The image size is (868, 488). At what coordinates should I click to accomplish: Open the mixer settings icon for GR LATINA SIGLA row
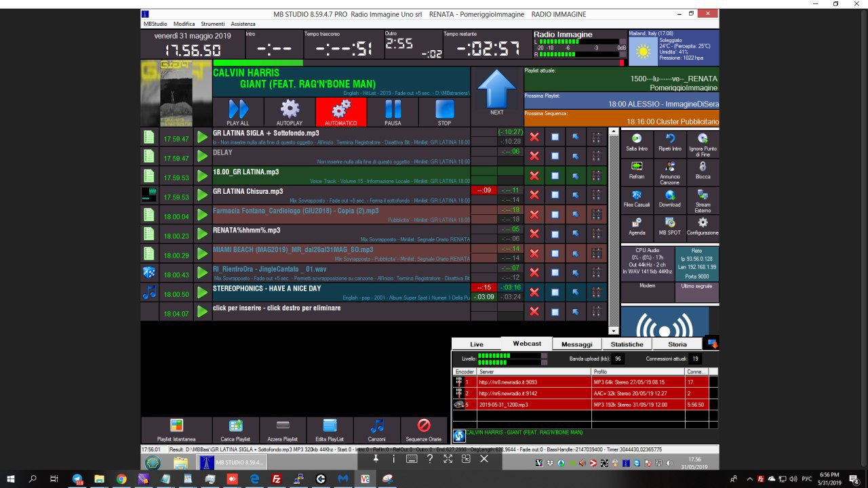point(596,137)
